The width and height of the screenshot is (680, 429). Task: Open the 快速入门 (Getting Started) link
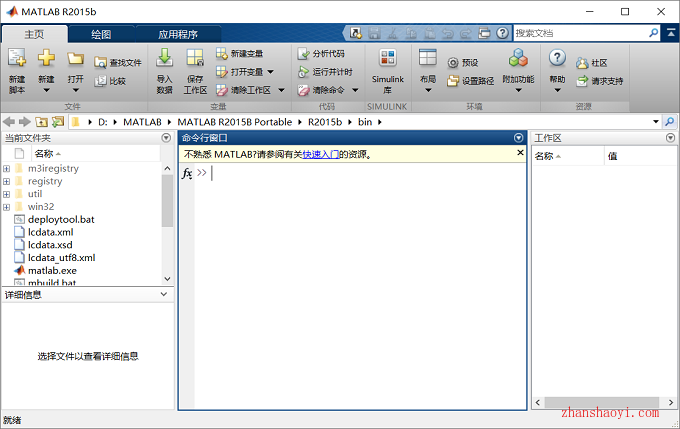[321, 154]
